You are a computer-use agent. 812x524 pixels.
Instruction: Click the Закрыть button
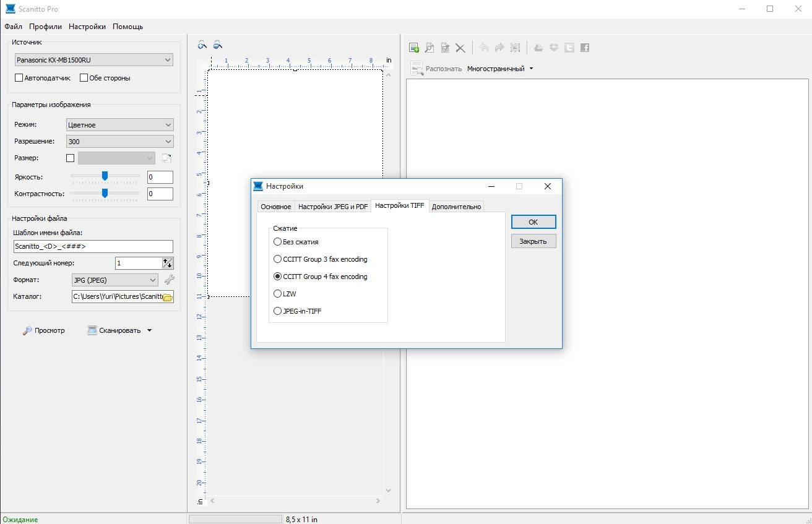(x=533, y=241)
